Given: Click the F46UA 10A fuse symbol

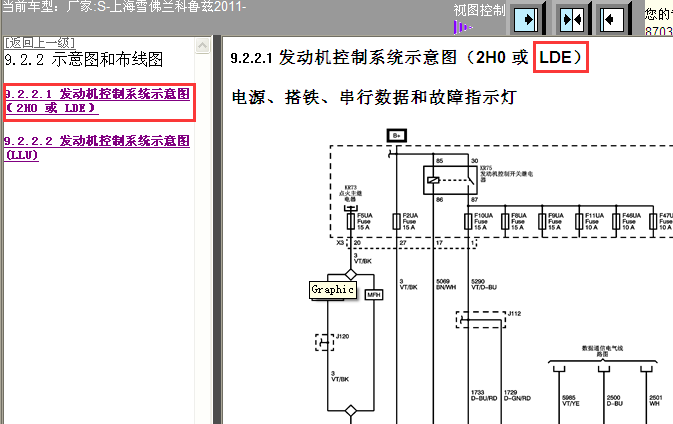Looking at the screenshot, I should (616, 221).
